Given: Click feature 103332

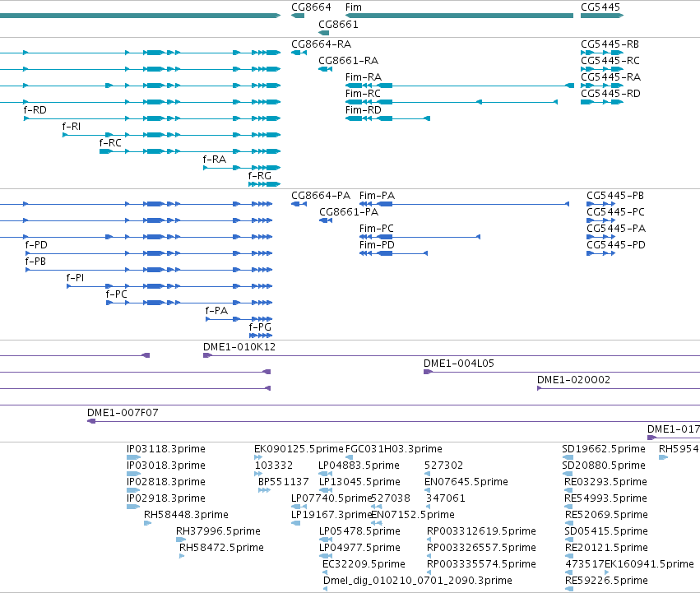Looking at the screenshot, I should (274, 466).
